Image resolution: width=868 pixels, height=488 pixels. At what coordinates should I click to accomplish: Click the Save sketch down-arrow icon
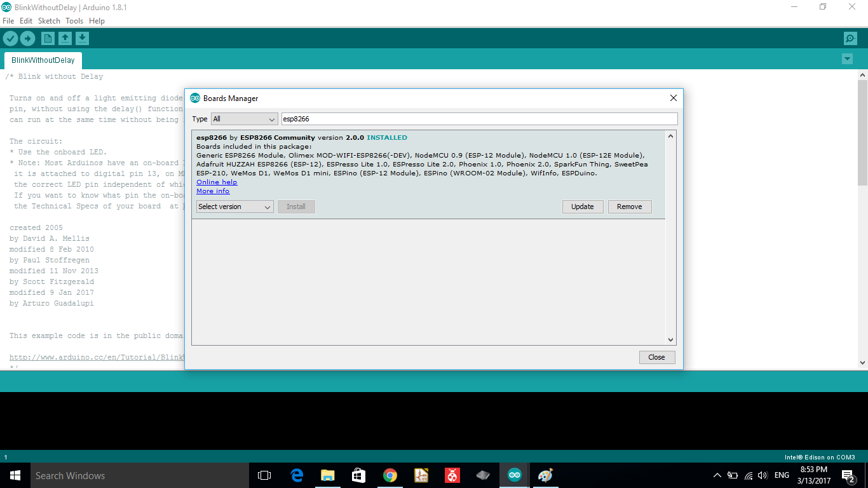pos(82,39)
